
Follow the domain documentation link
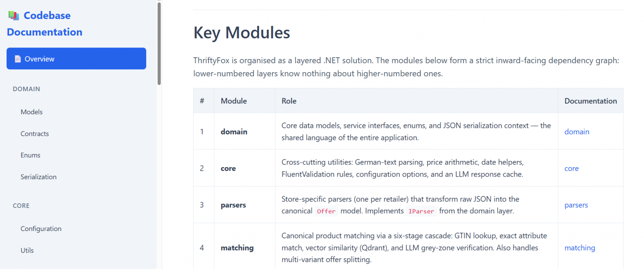(x=577, y=132)
